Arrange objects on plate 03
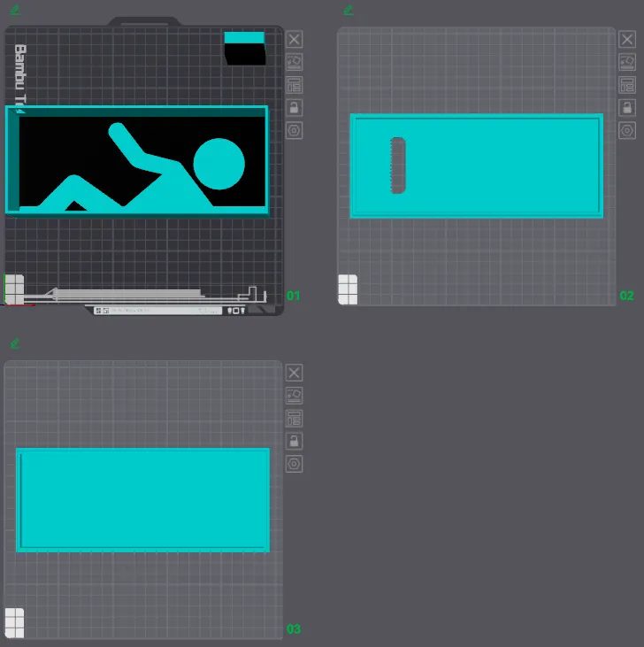The image size is (644, 647). point(294,419)
